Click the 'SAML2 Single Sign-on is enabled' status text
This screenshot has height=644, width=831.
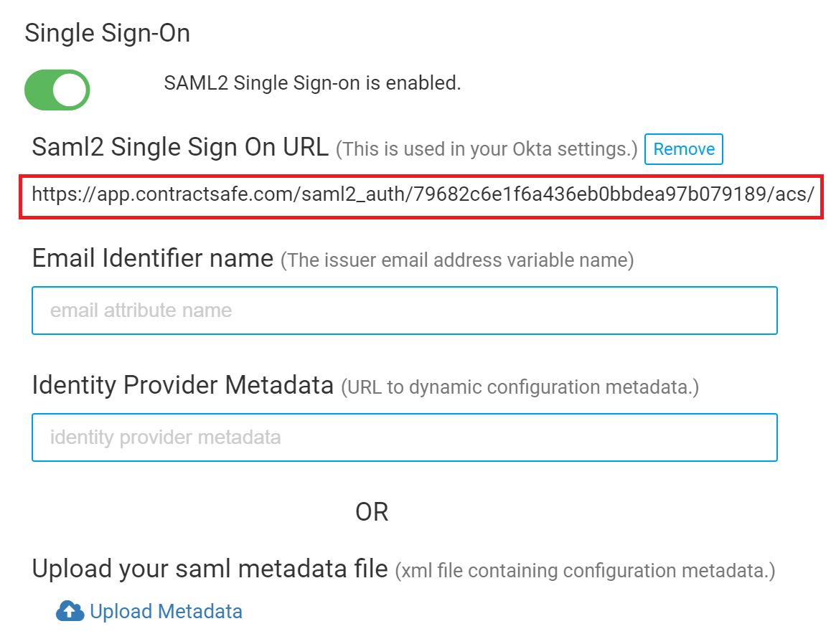(x=312, y=83)
